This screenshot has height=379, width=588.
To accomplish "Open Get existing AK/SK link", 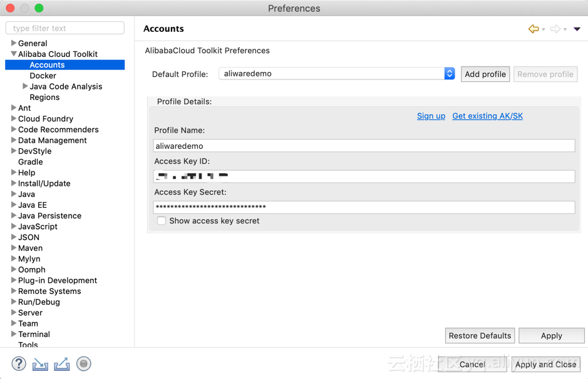I will pyautogui.click(x=487, y=116).
